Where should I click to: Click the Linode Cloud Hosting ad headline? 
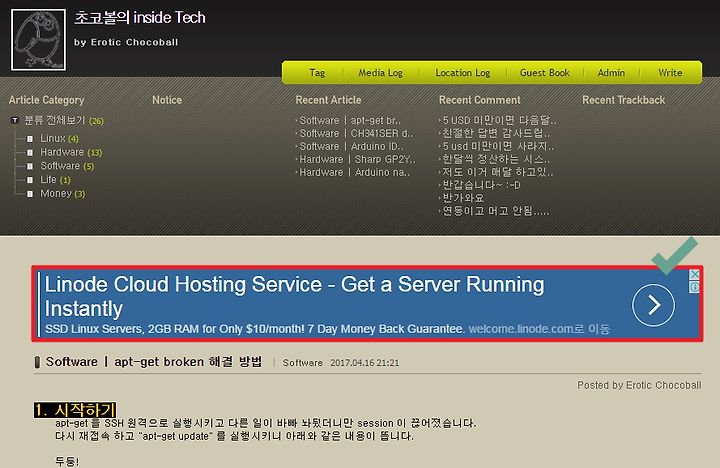[x=294, y=296]
